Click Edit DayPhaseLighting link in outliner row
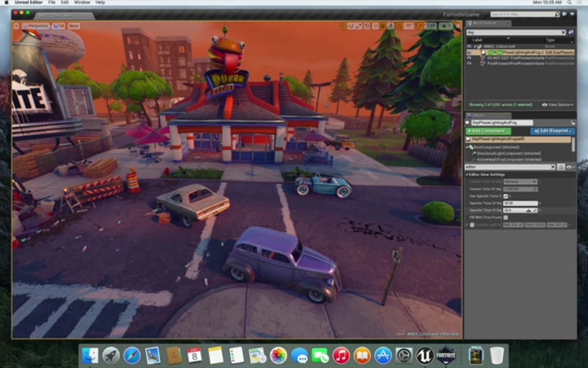Screen dimensions: 588x368 click(x=560, y=52)
